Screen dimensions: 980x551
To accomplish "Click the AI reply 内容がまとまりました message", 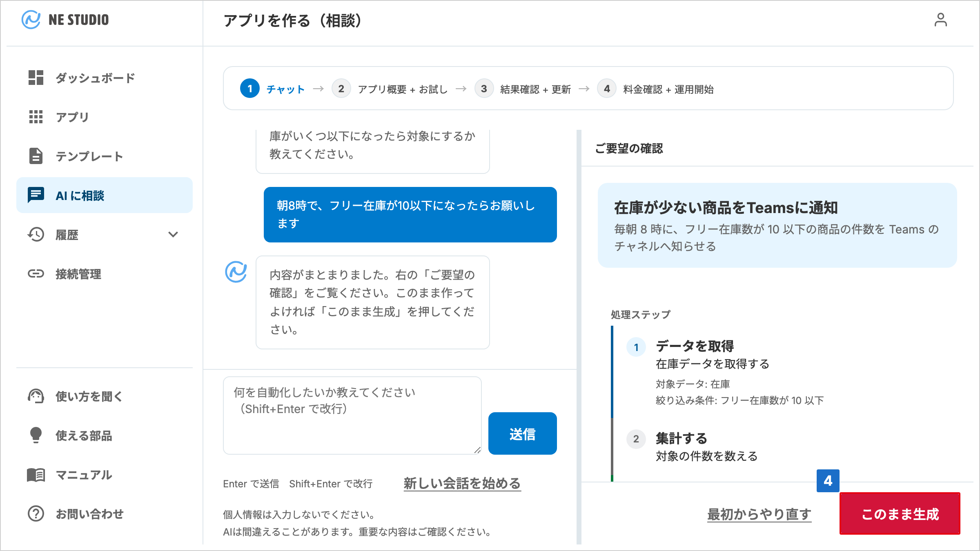I will pos(373,302).
